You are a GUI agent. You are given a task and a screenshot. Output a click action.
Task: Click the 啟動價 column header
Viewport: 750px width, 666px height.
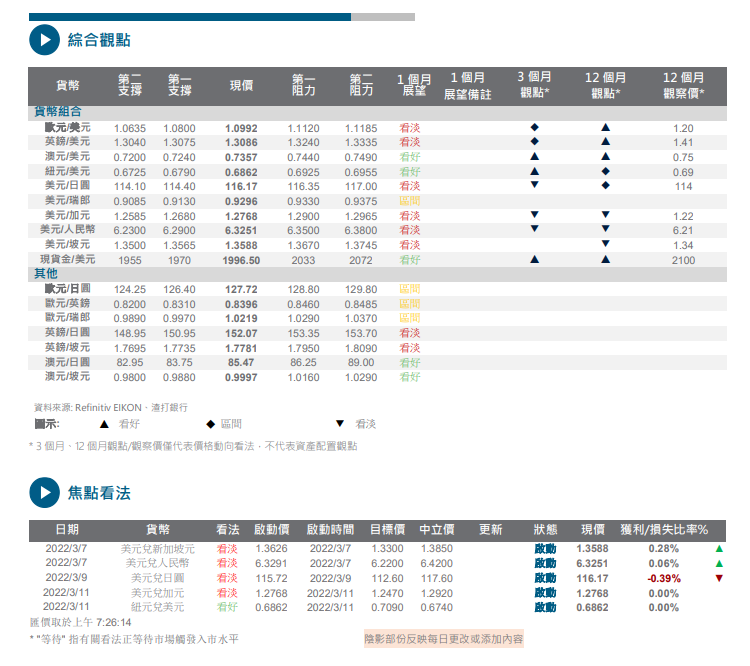click(272, 530)
